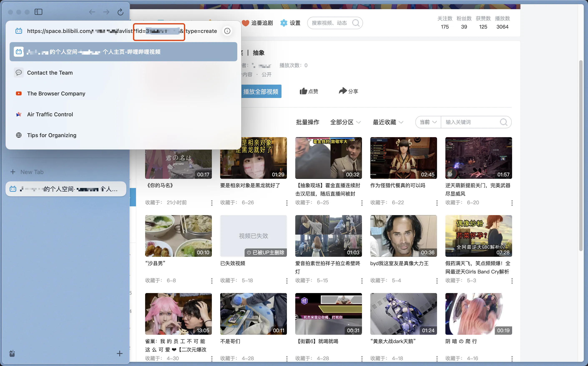Click the reload page icon
This screenshot has width=588, height=366.
(120, 12)
